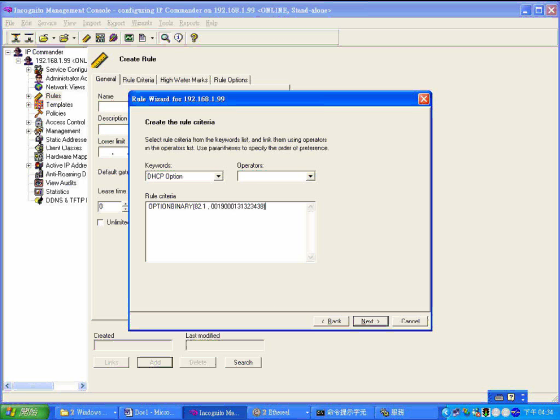560x420 pixels.
Task: Click the magnifying glass search toolbar icon
Action: 165,38
